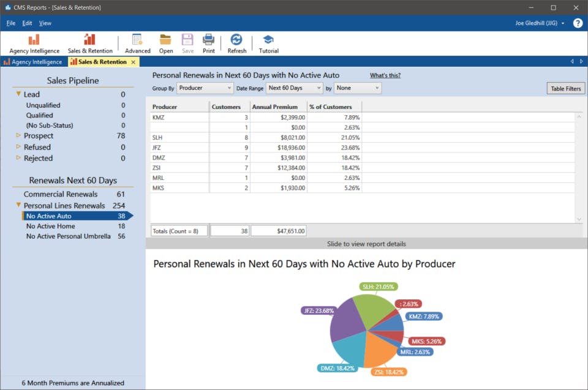Click the What's this? link
588x390 pixels.
pos(385,75)
